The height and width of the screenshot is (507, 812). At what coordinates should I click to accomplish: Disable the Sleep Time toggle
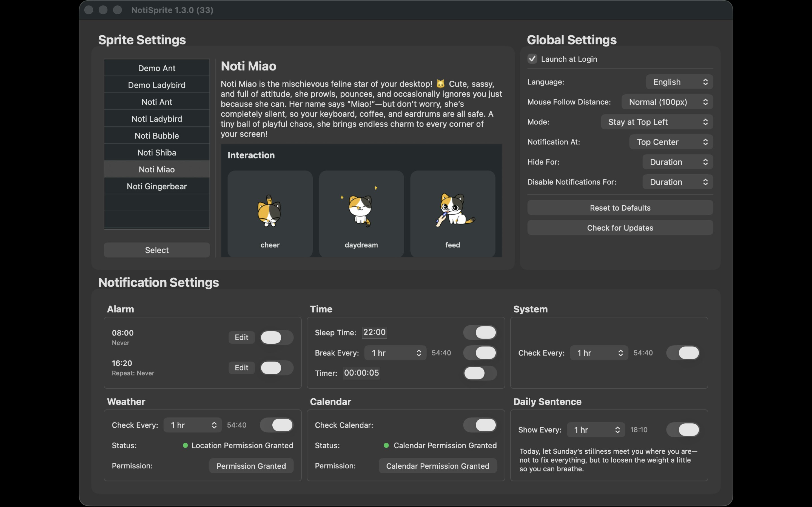pyautogui.click(x=480, y=332)
